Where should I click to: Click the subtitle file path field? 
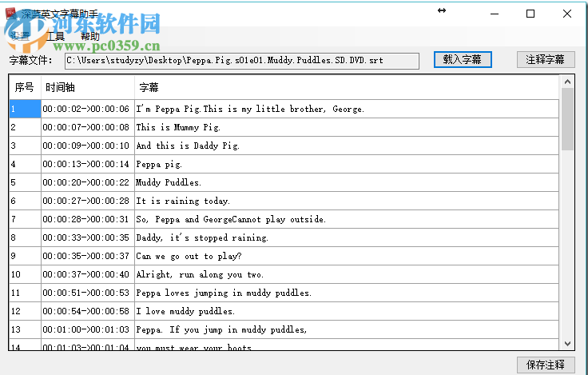(242, 61)
